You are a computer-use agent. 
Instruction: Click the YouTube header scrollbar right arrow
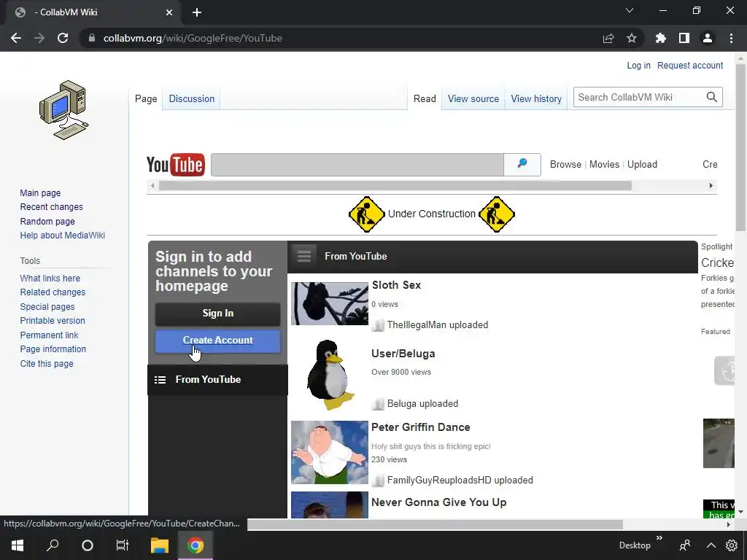711,186
